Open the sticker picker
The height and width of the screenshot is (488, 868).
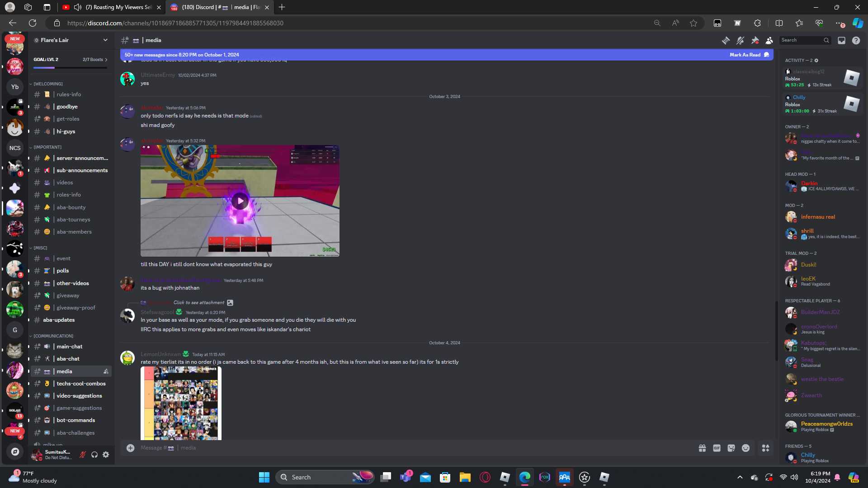coord(731,448)
